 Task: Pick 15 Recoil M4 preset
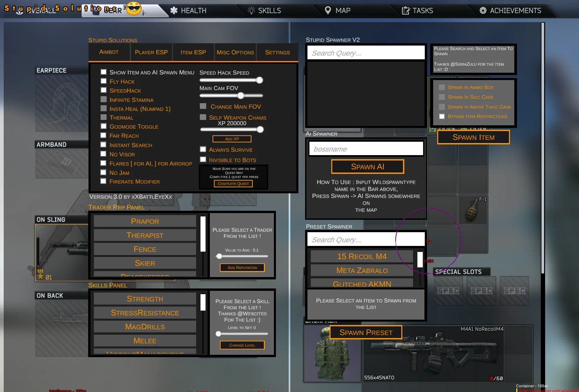(362, 256)
